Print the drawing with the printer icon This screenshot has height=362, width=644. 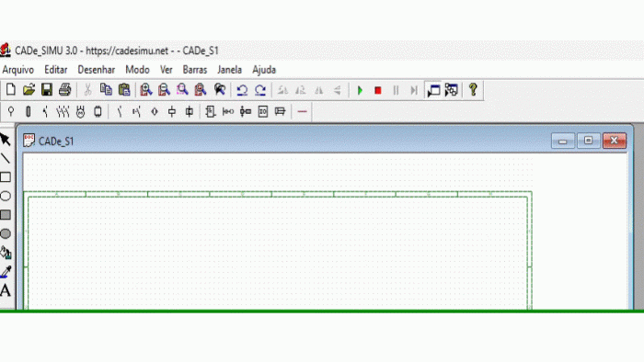[x=65, y=90]
